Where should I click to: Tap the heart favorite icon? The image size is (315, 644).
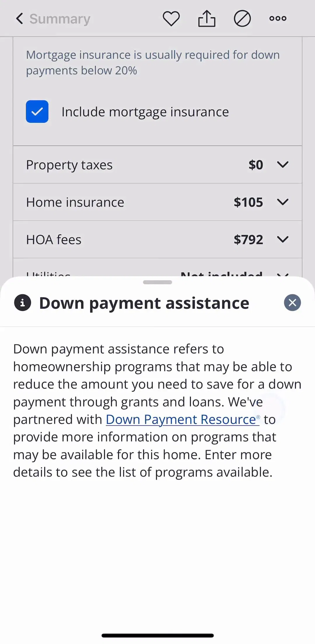click(x=171, y=19)
